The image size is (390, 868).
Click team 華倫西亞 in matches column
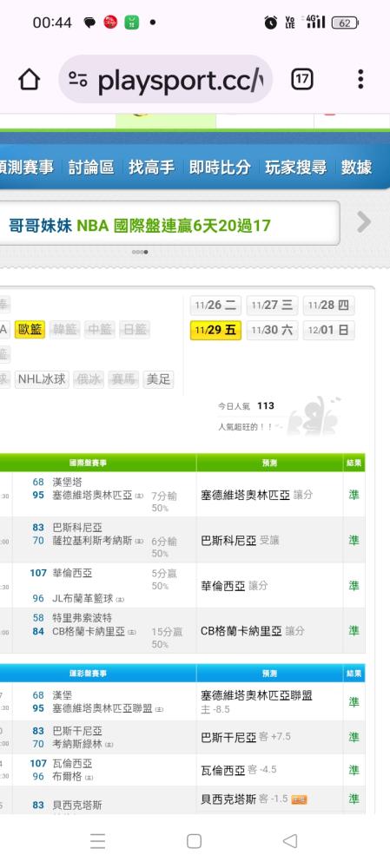72,573
